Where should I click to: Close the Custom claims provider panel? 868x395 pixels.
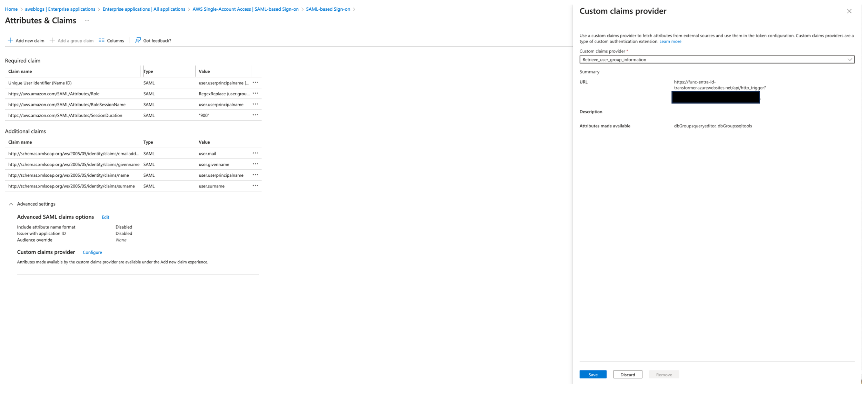click(849, 11)
